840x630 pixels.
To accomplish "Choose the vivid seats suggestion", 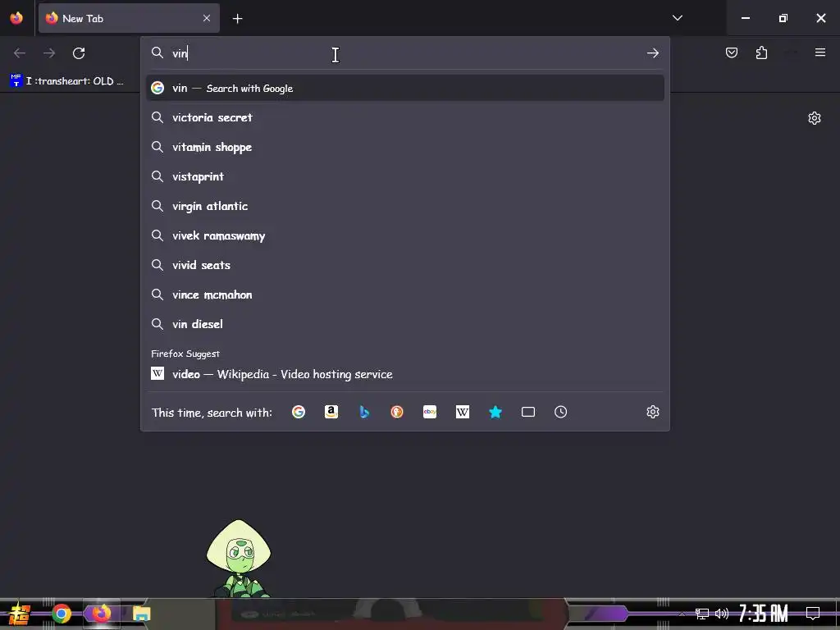I will click(x=405, y=265).
